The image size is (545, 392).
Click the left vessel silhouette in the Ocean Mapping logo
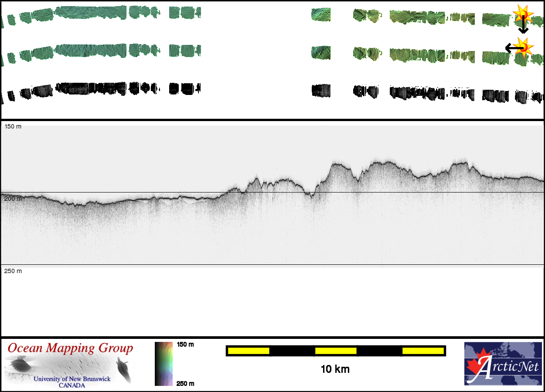click(19, 364)
